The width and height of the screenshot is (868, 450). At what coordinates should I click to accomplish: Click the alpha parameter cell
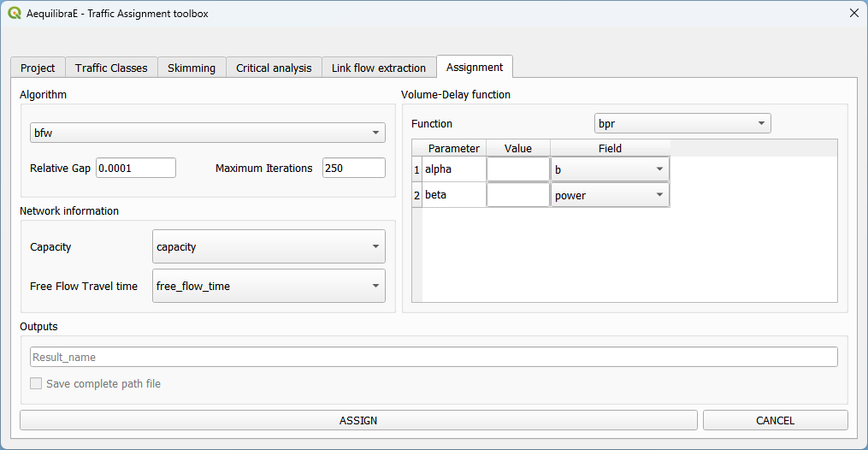pyautogui.click(x=454, y=169)
